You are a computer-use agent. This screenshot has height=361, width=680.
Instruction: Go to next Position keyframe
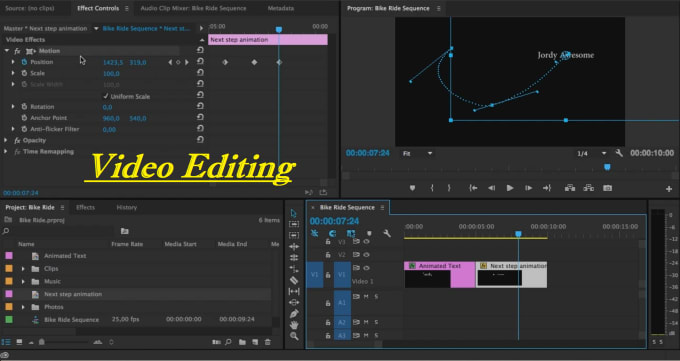click(186, 62)
